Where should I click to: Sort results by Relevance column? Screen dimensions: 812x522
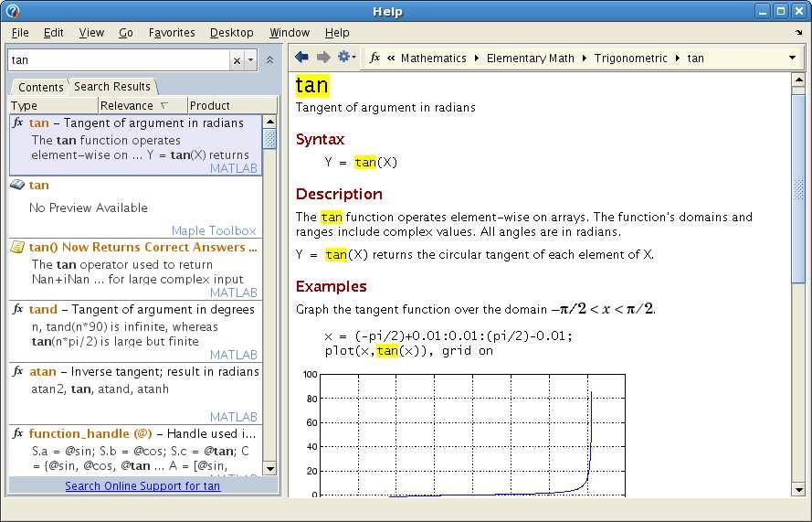(142, 106)
